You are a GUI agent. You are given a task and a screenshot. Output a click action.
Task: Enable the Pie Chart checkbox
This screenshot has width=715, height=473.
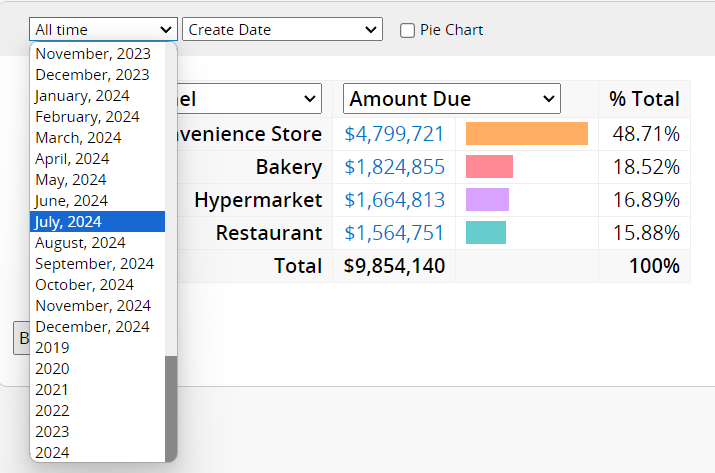click(x=408, y=30)
